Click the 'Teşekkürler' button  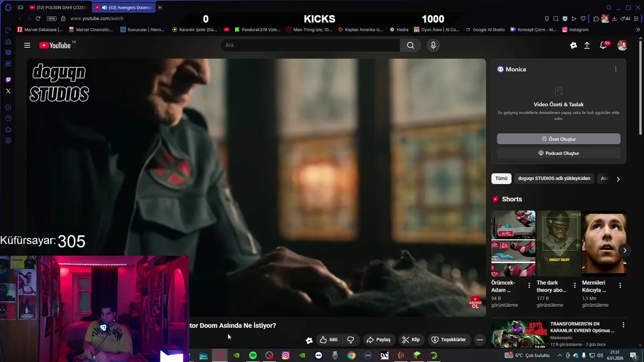pos(449,340)
